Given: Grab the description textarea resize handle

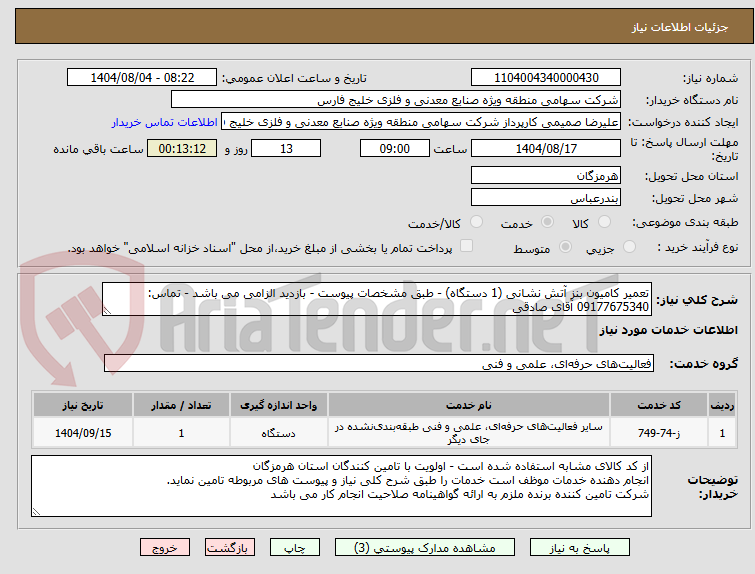Looking at the screenshot, I should [x=107, y=311].
